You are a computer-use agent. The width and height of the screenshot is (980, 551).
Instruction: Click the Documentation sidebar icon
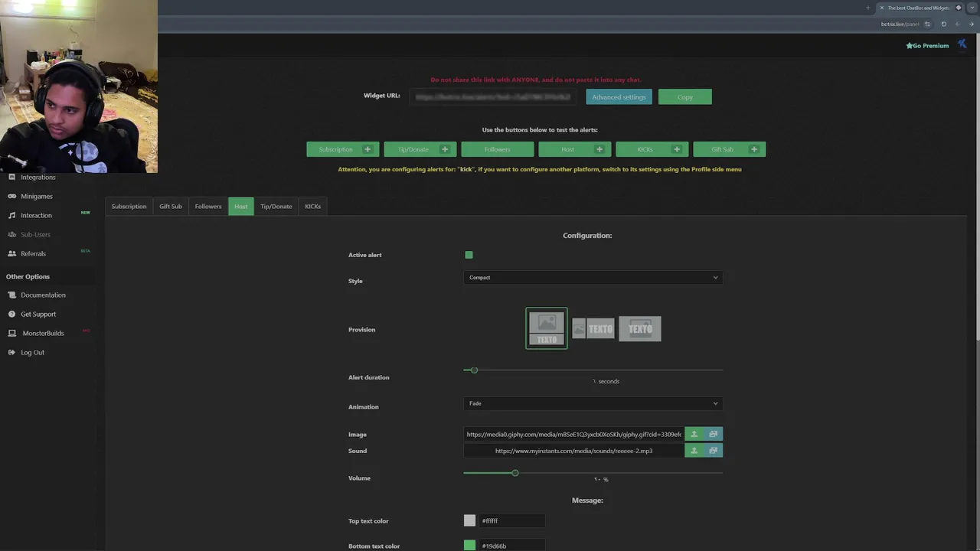11,295
